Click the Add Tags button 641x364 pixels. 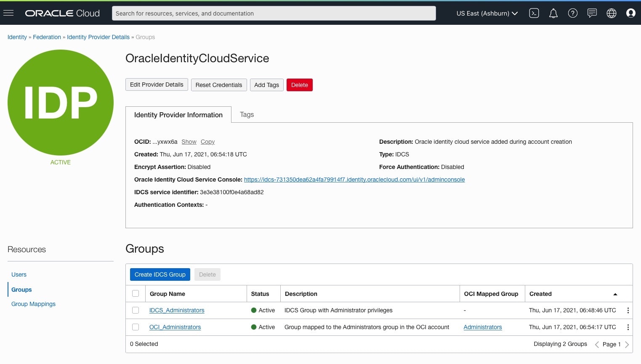pos(266,85)
